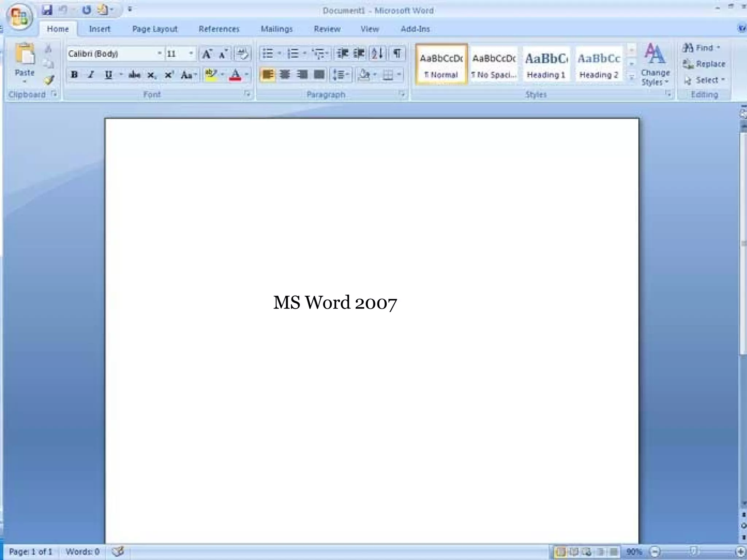Zoom in with the plus button
747x560 pixels.
coord(740,552)
